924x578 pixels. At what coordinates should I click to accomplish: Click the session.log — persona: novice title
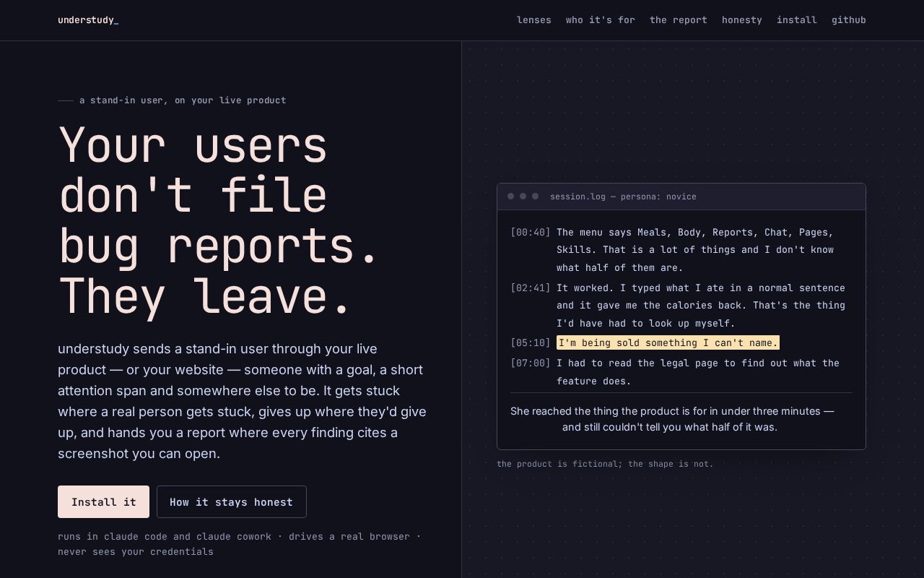pos(623,197)
